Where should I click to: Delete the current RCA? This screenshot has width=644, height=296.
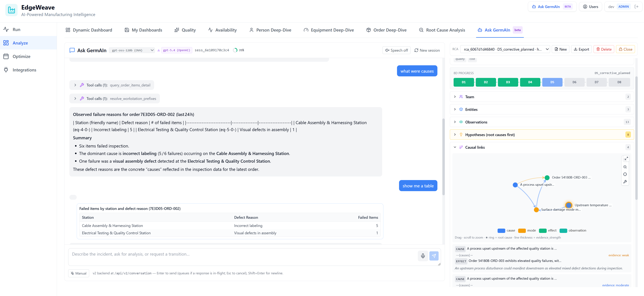point(604,49)
